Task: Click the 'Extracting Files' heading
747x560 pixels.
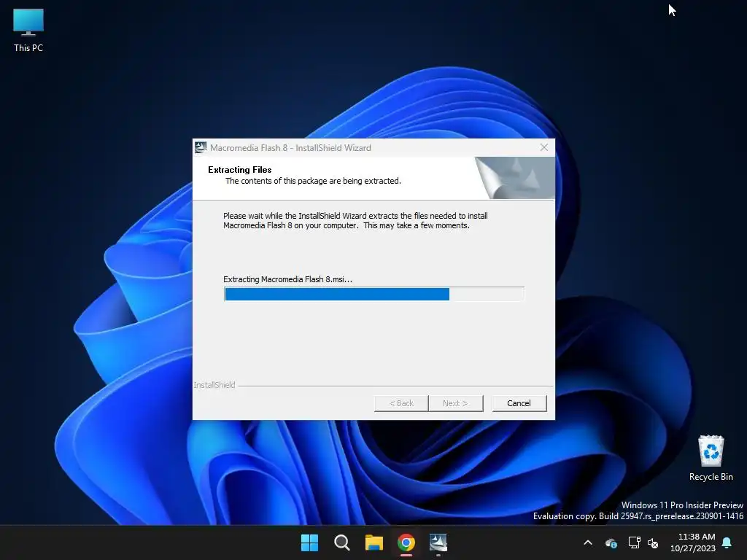Action: pyautogui.click(x=239, y=169)
